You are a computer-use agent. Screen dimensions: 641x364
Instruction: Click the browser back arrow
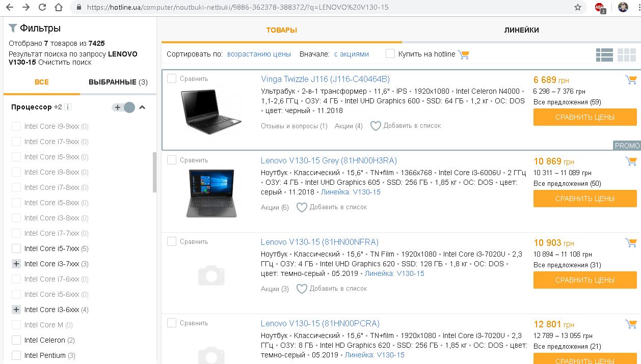(9, 7)
